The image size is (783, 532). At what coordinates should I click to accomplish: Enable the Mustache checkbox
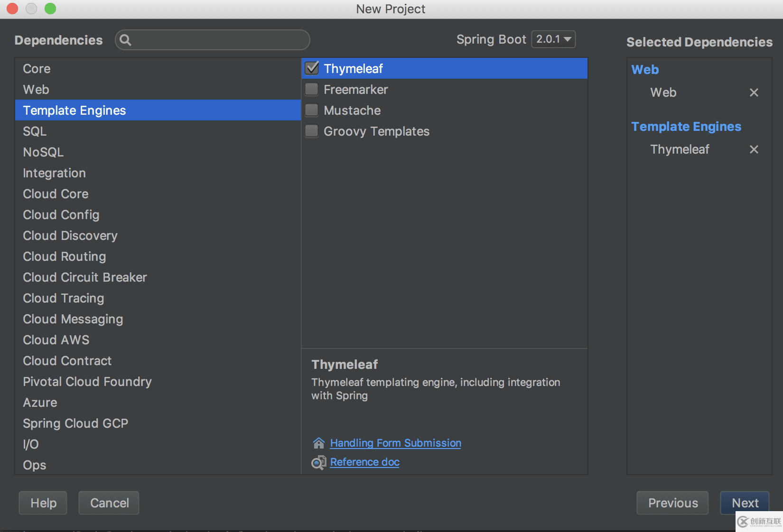[312, 110]
